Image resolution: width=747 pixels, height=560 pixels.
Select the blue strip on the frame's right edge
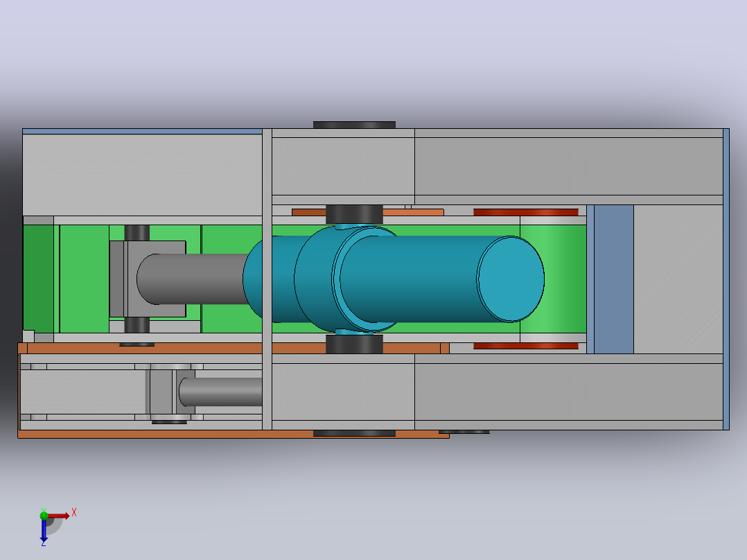(726, 279)
